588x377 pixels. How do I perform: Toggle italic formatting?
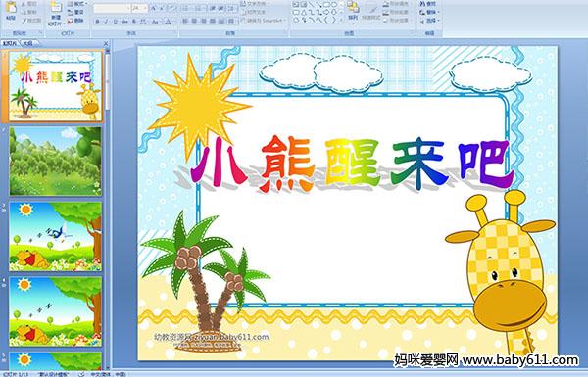[106, 22]
